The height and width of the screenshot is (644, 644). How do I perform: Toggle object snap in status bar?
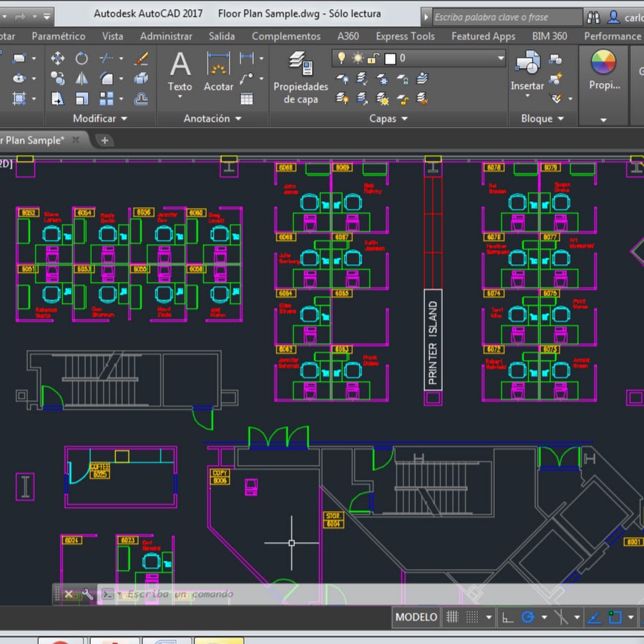(615, 617)
